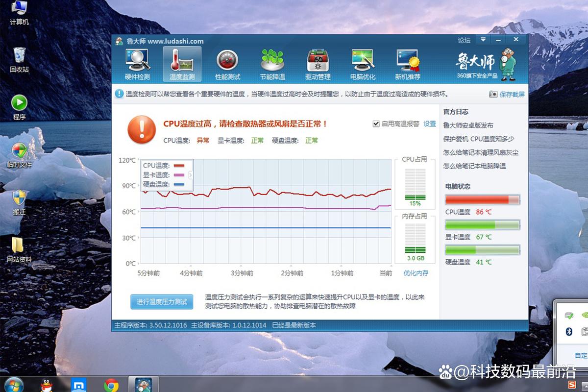
Task: Start the 进行温度压力测试 stress test
Action: coord(162,302)
